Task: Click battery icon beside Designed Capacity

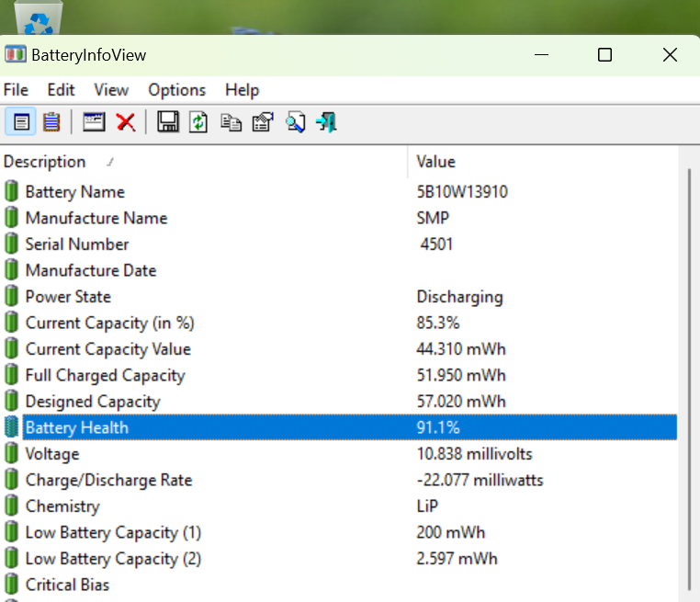Action: click(12, 401)
